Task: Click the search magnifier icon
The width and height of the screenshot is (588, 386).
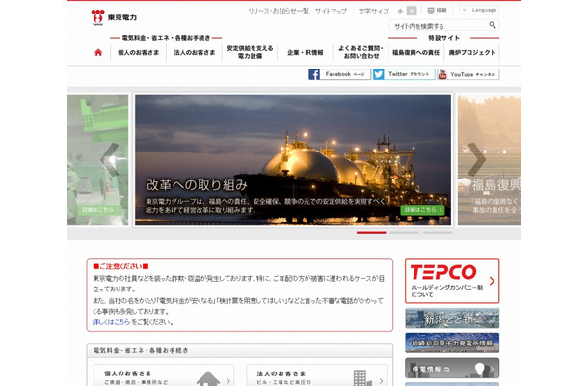Action: pyautogui.click(x=493, y=25)
